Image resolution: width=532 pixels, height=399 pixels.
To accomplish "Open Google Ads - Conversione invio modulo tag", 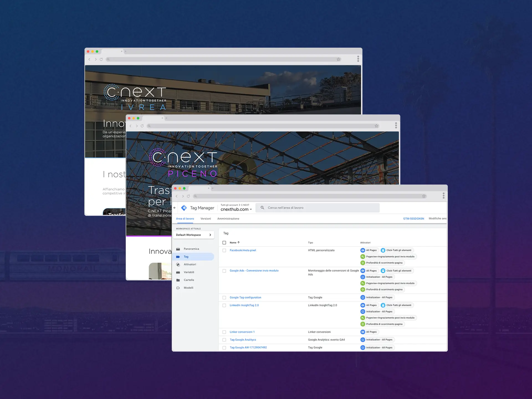I will 254,271.
